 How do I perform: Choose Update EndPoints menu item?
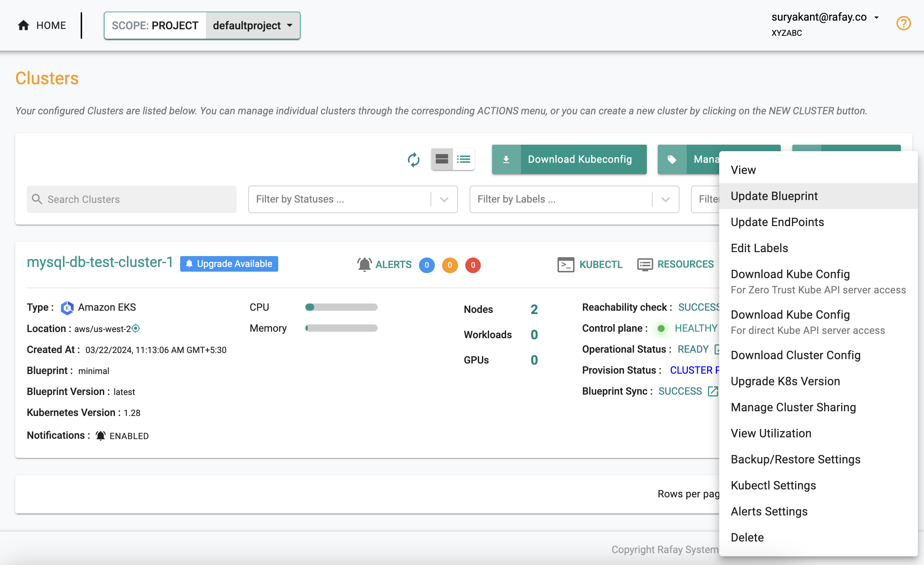[x=818, y=222]
